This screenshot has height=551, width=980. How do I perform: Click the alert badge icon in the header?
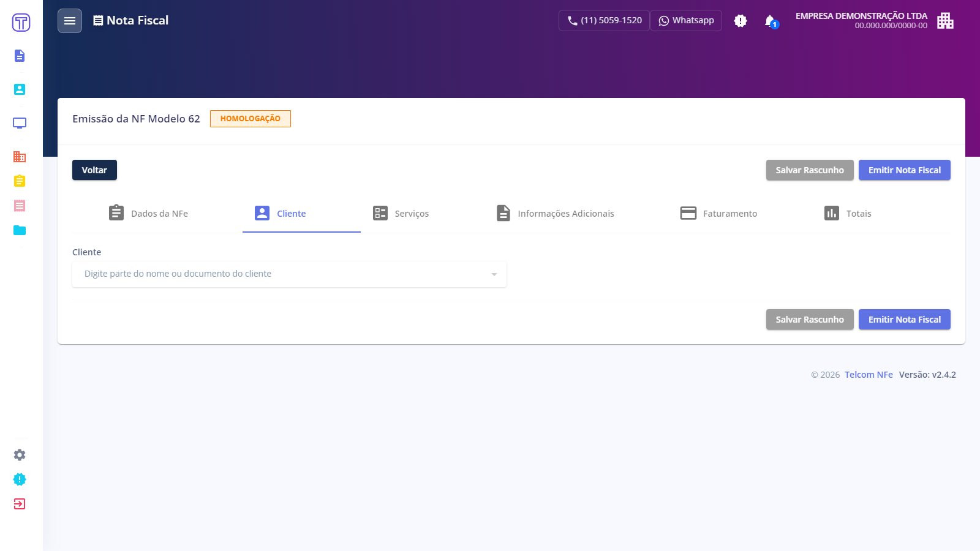[x=741, y=21]
